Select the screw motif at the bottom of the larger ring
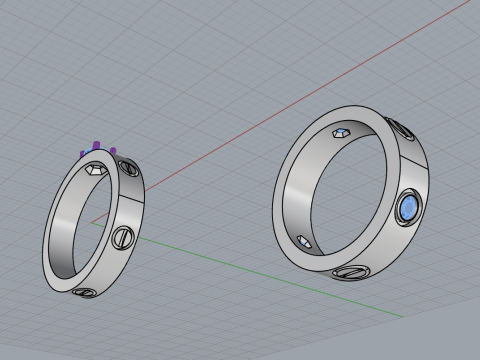This screenshot has width=480, height=360. (x=351, y=272)
